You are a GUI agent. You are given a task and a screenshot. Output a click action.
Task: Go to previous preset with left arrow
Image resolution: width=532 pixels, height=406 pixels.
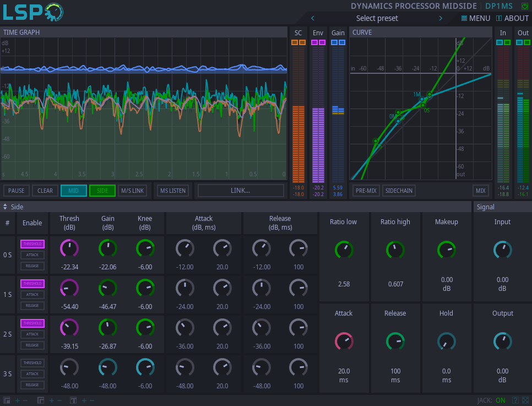point(313,18)
